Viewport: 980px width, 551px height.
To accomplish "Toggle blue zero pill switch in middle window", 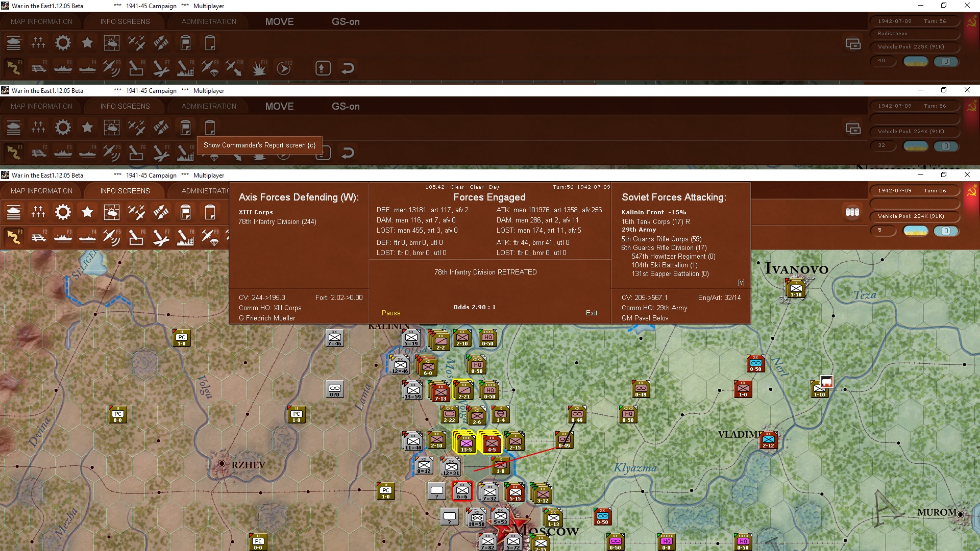I will (x=946, y=146).
